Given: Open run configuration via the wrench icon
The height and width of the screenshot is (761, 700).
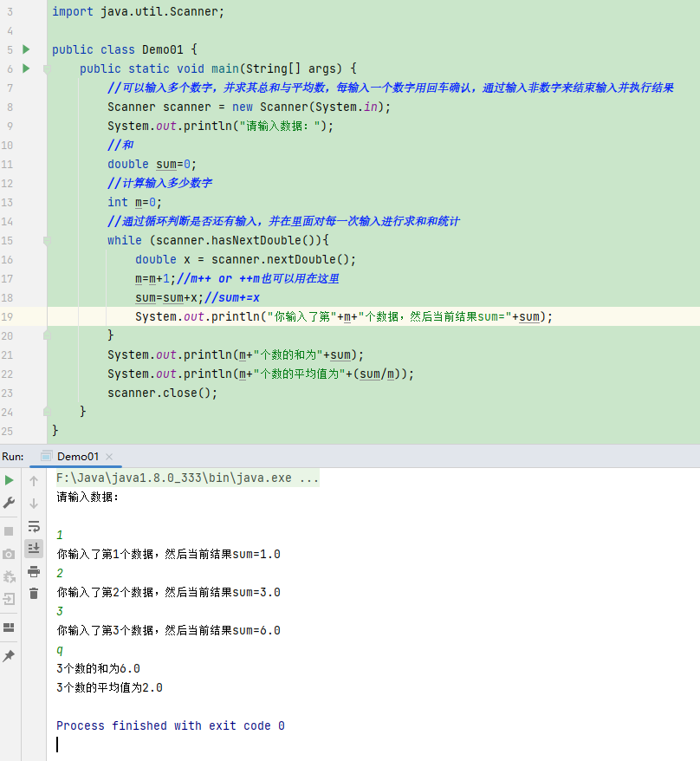Looking at the screenshot, I should tap(9, 503).
